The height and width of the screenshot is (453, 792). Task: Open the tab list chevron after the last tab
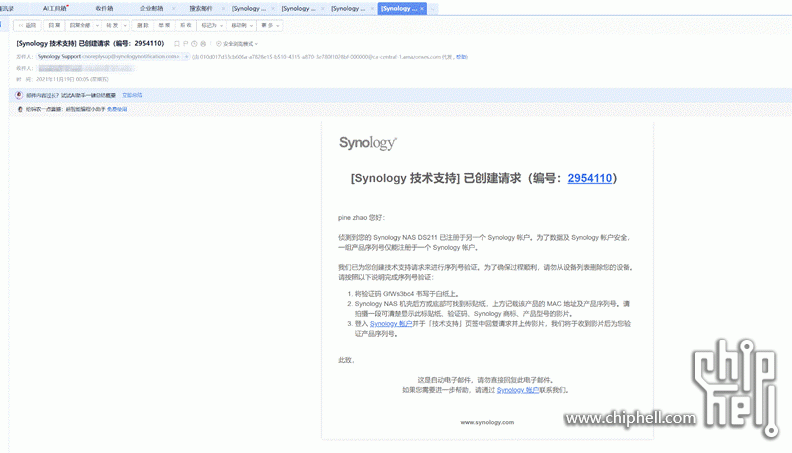click(433, 9)
